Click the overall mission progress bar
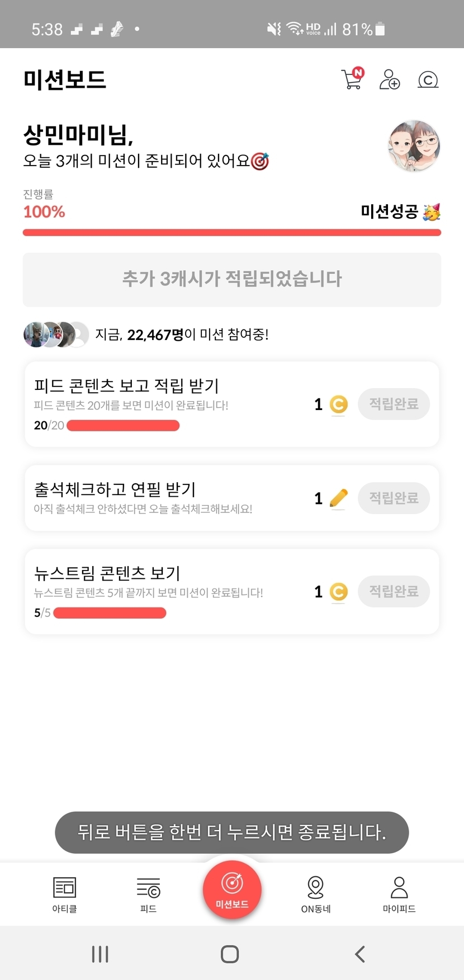This screenshot has height=980, width=464. [x=232, y=233]
